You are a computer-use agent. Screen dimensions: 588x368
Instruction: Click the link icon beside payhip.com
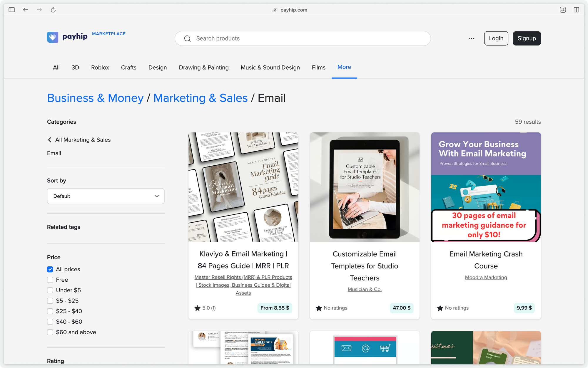coord(275,10)
